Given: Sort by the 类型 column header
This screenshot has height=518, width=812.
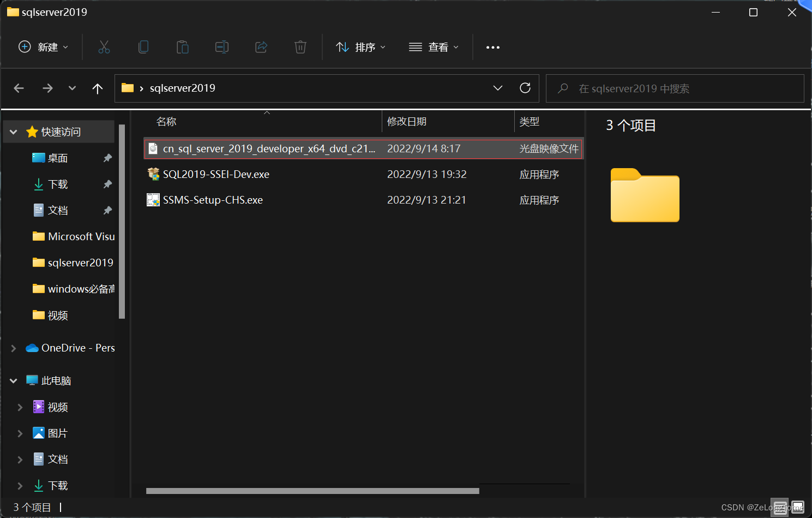Looking at the screenshot, I should [x=530, y=122].
